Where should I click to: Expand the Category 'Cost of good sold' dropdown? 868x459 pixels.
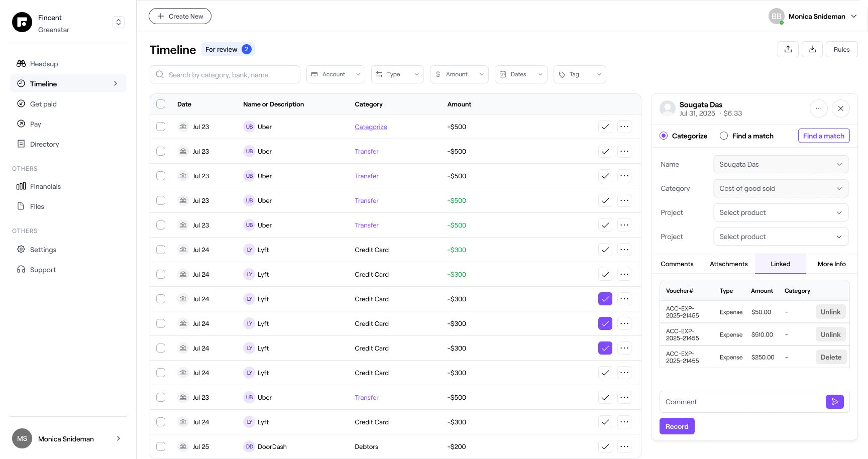(x=781, y=188)
